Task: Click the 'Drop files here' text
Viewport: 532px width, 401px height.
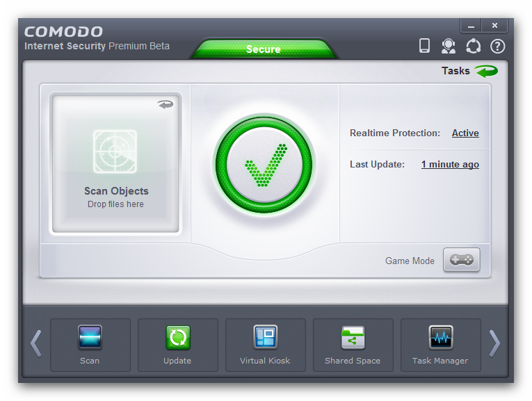Action: pos(115,204)
